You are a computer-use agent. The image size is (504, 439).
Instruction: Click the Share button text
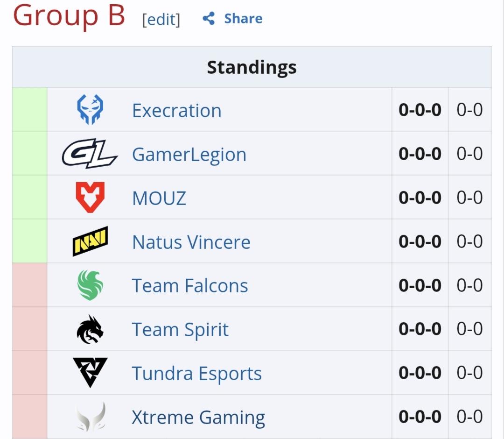pos(243,18)
